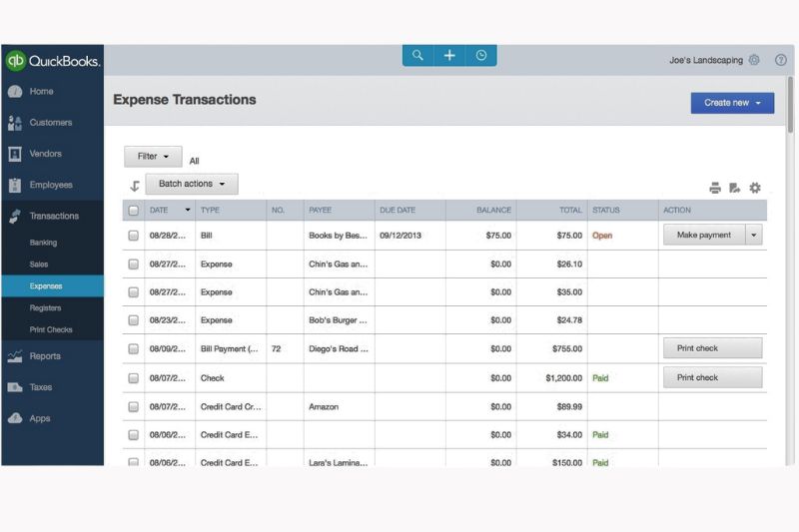Open the settings gear beside Joe's Landscaping

point(754,60)
